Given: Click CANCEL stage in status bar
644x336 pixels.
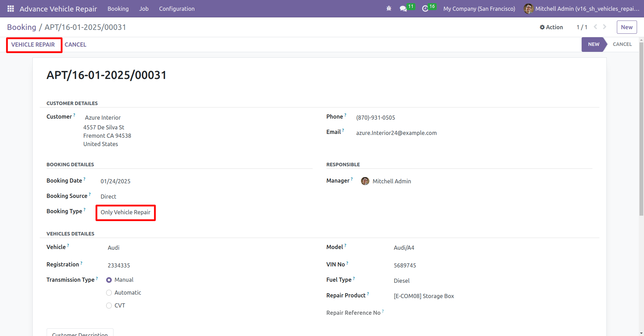Looking at the screenshot, I should coord(622,44).
